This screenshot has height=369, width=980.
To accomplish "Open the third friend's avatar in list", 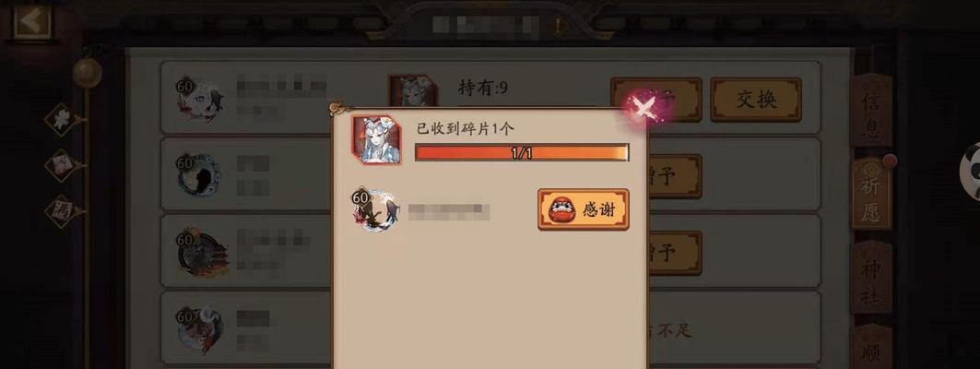I will (x=202, y=254).
